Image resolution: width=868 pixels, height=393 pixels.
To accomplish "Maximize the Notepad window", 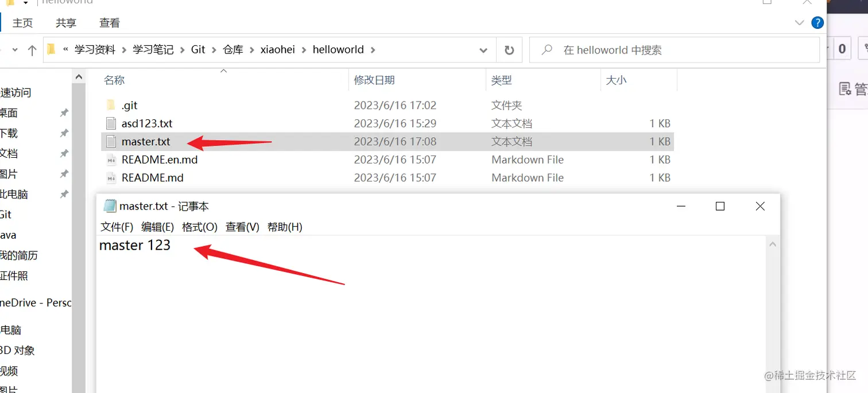I will pyautogui.click(x=720, y=207).
